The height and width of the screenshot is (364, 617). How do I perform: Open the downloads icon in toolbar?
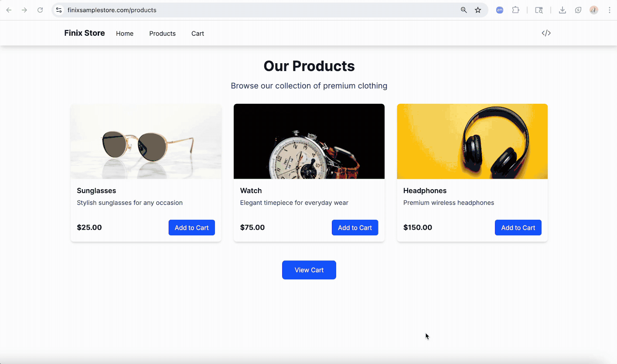click(562, 10)
